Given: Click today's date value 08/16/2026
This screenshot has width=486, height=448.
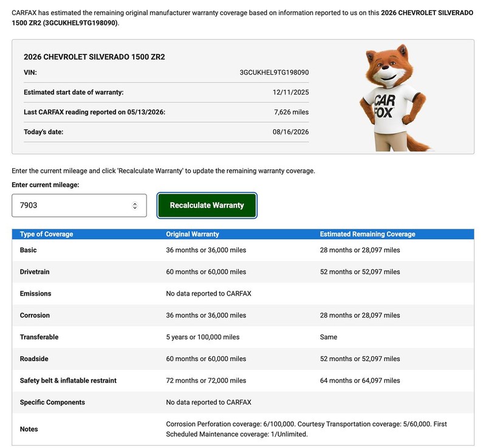Looking at the screenshot, I should tap(291, 132).
